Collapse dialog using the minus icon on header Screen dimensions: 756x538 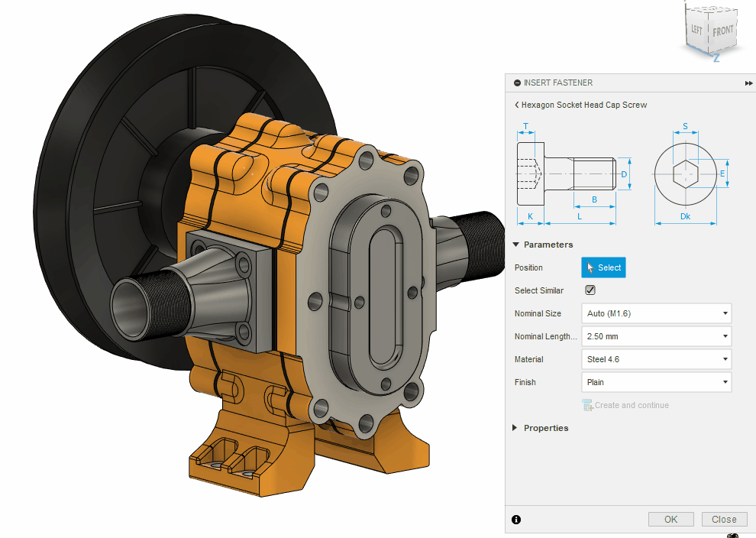(518, 83)
